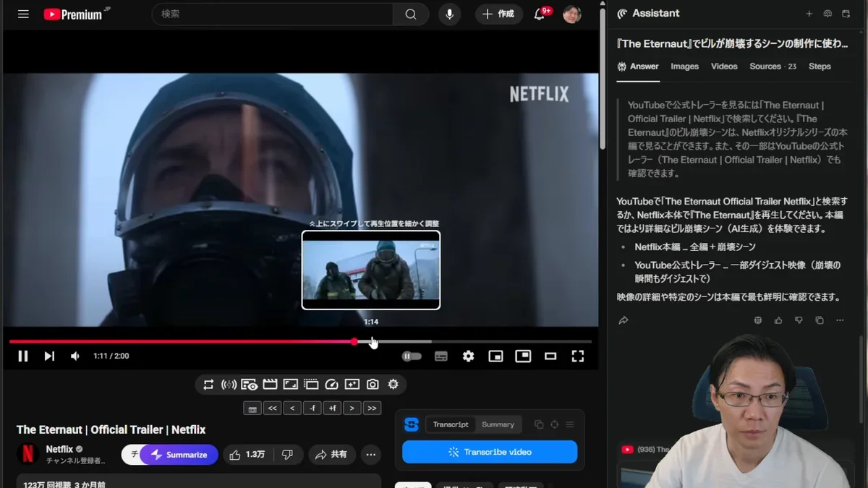Click the -f previous frame button
This screenshot has height=488, width=868.
coord(312,408)
